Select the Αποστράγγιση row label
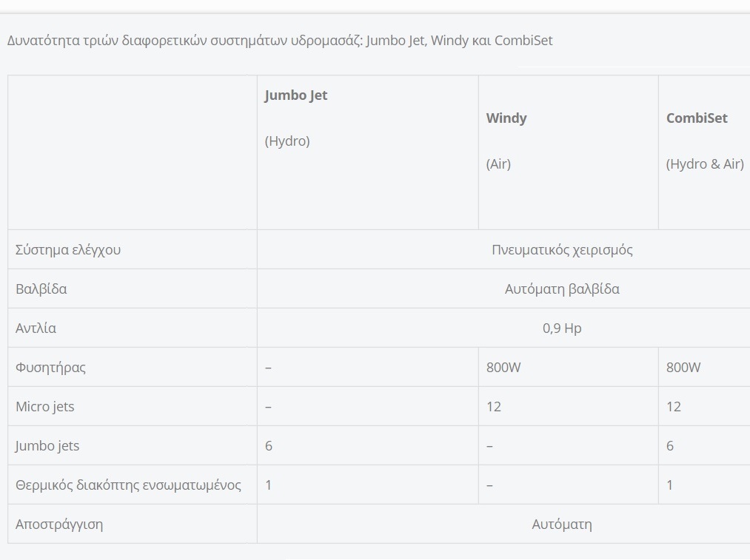 [59, 524]
